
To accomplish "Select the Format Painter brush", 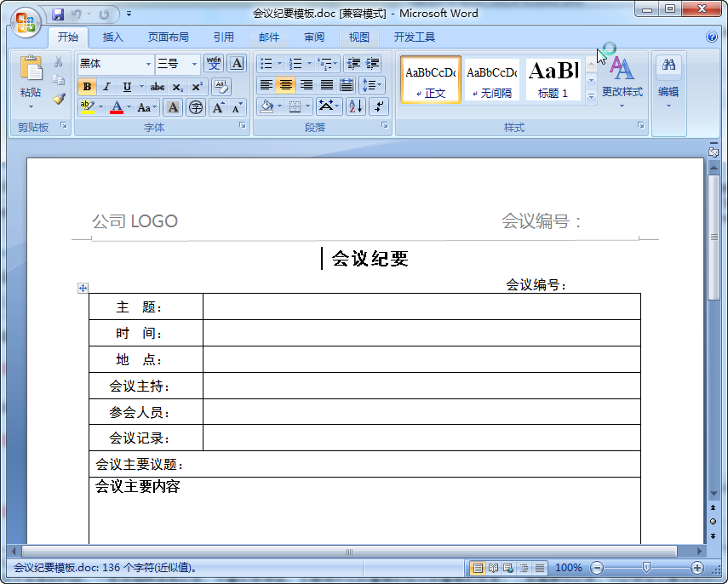I will [59, 99].
